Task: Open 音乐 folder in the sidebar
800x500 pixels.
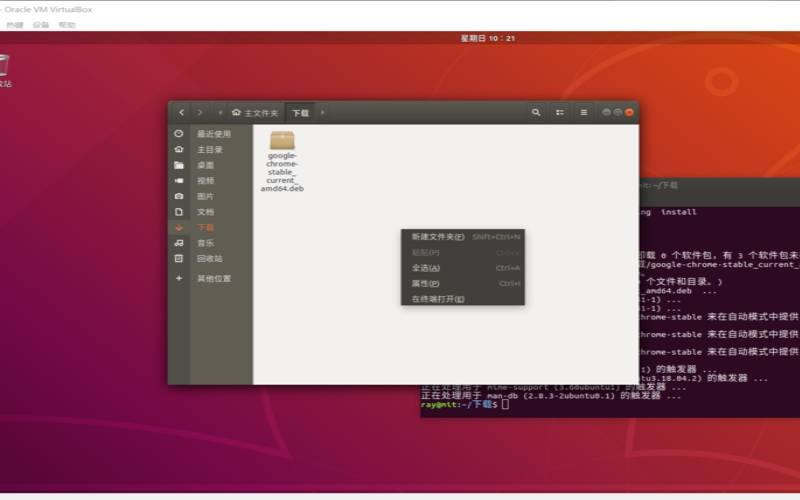Action: 210,243
